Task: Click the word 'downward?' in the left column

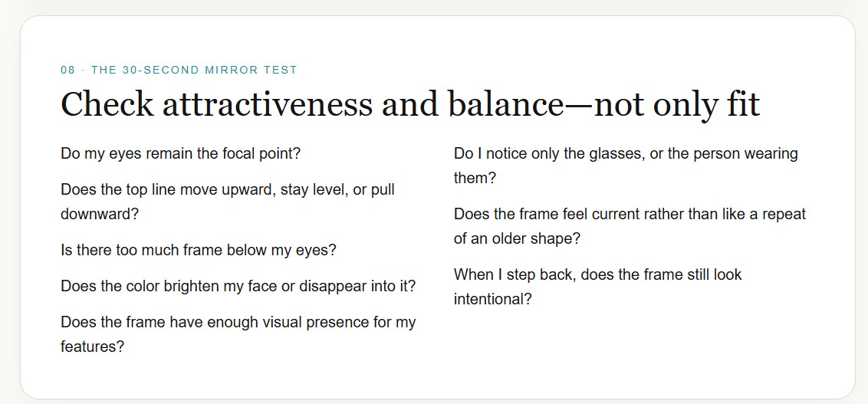Action: [100, 214]
